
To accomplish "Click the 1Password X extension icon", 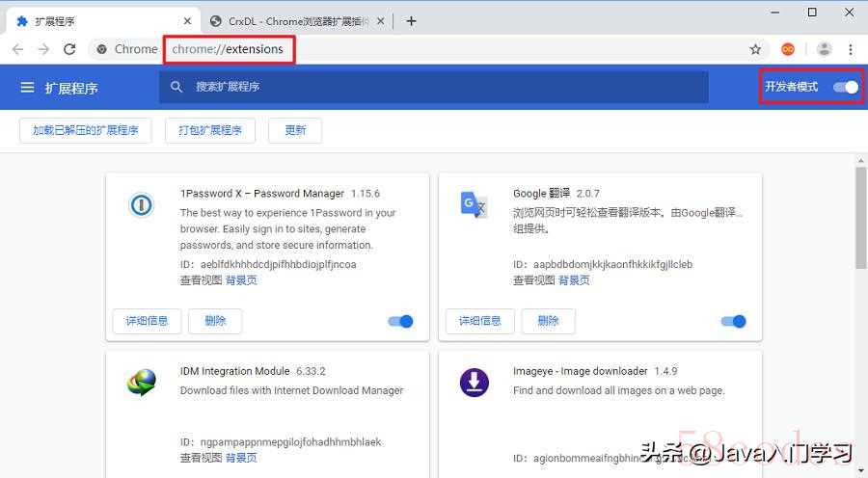I will click(x=141, y=204).
